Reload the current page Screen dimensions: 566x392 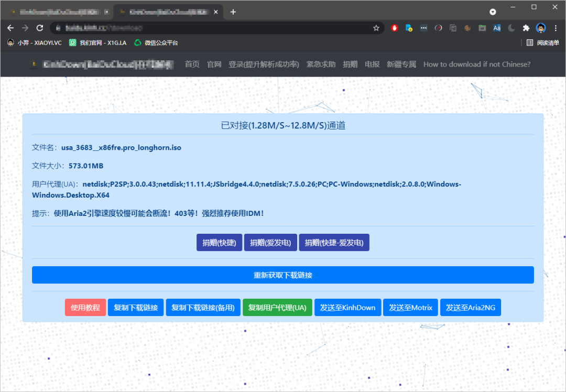[x=40, y=28]
